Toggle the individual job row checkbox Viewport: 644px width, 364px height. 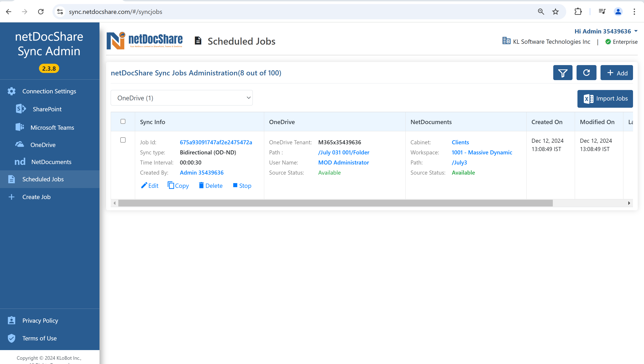(123, 140)
